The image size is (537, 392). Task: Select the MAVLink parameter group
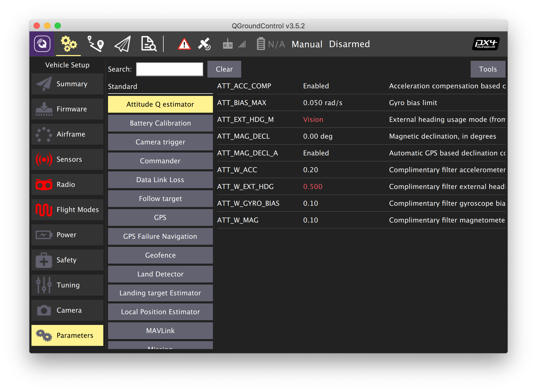160,331
